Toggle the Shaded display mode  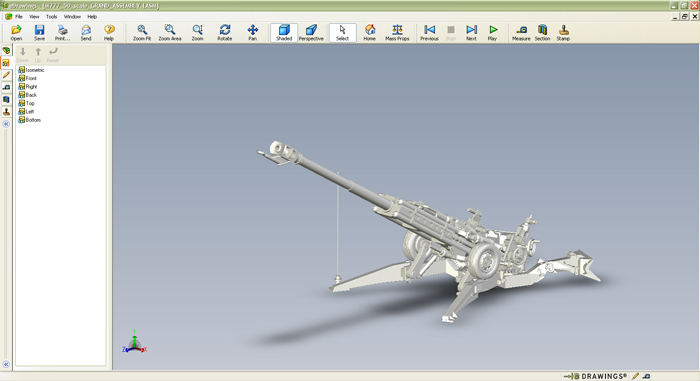[284, 33]
